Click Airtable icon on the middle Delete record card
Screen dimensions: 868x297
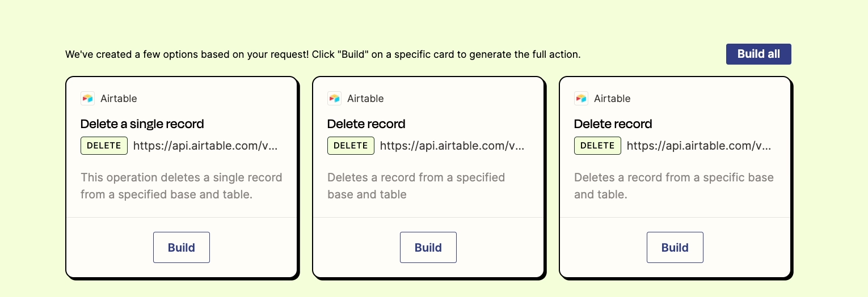tap(334, 98)
